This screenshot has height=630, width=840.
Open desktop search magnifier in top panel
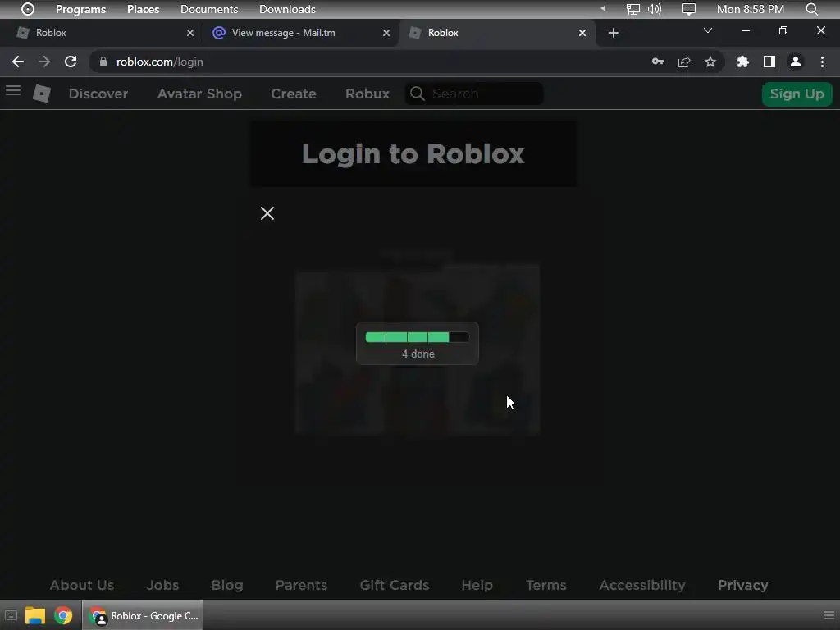click(x=812, y=9)
